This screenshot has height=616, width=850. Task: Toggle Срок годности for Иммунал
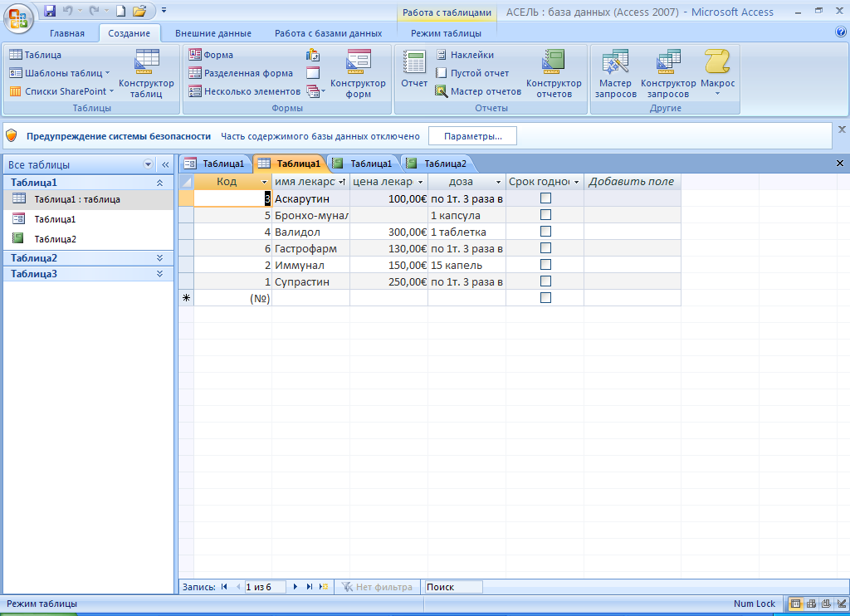click(545, 265)
